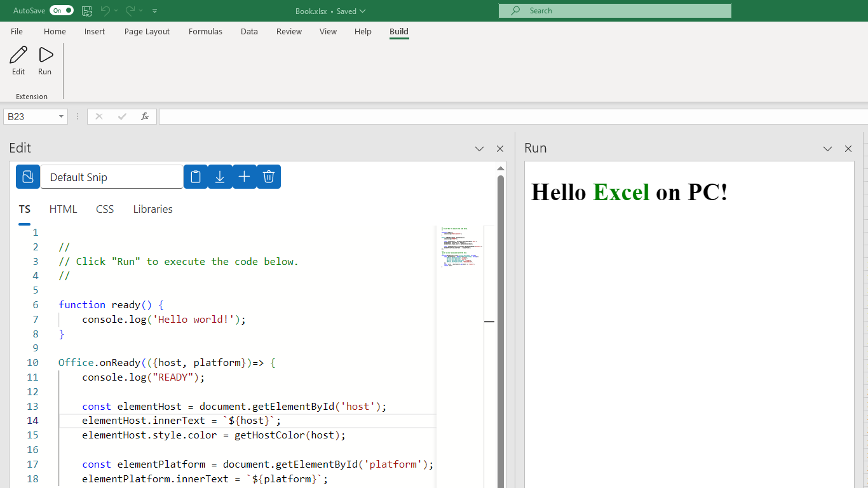Viewport: 868px width, 488px height.
Task: Open the Run pane options chevron
Action: [827, 149]
